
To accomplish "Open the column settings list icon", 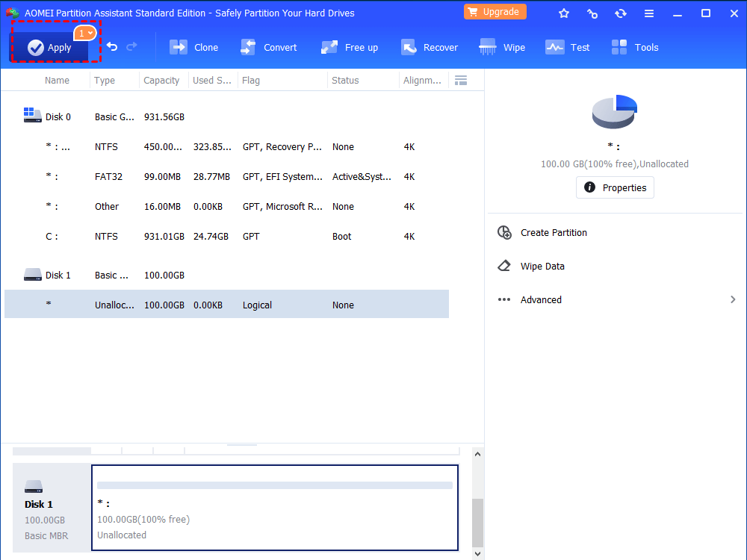I will tap(461, 80).
